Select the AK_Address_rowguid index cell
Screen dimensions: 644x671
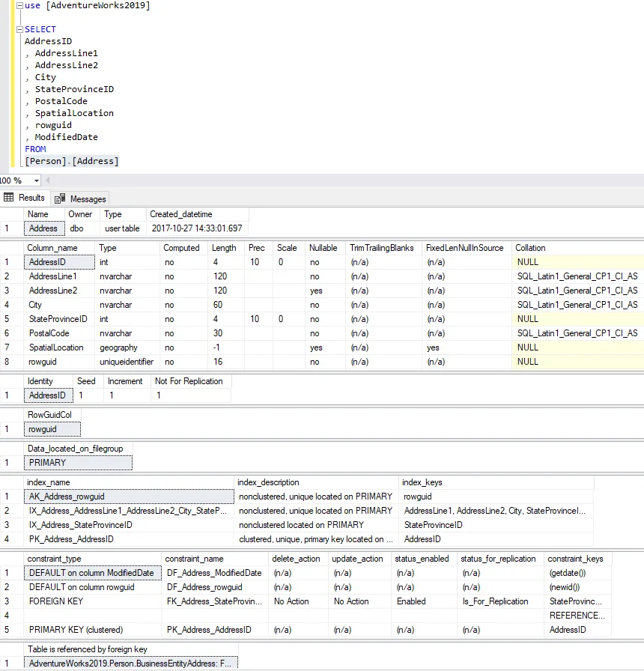[129, 497]
